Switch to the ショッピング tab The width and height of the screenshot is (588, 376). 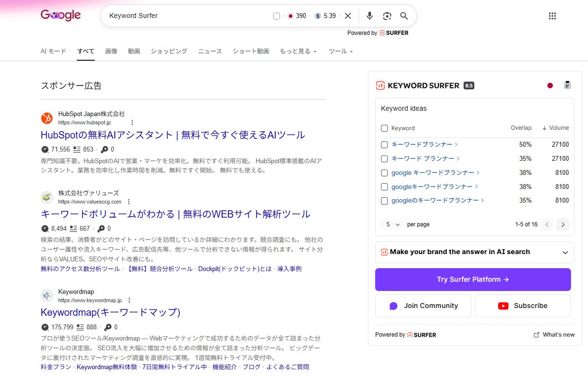[169, 51]
